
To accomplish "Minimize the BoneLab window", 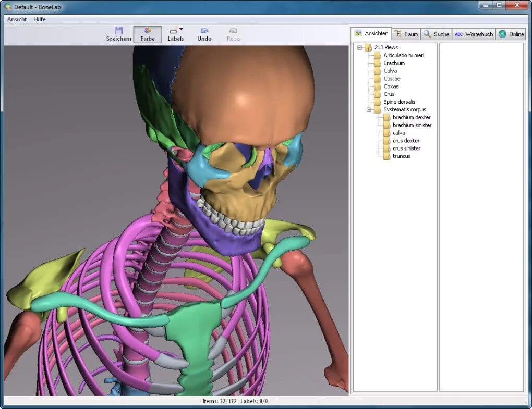I will pos(486,5).
